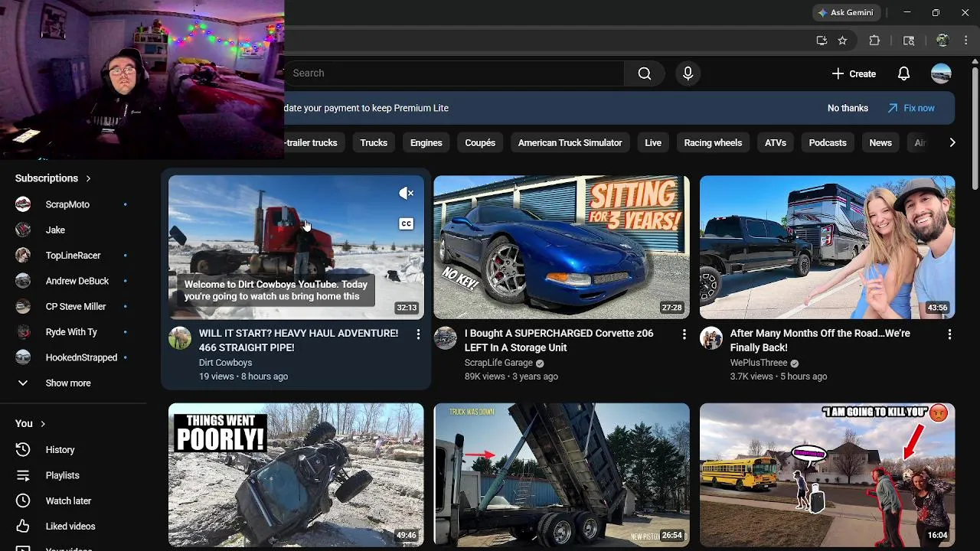Image resolution: width=980 pixels, height=551 pixels.
Task: Click Fix now in payment banner
Action: (x=911, y=108)
